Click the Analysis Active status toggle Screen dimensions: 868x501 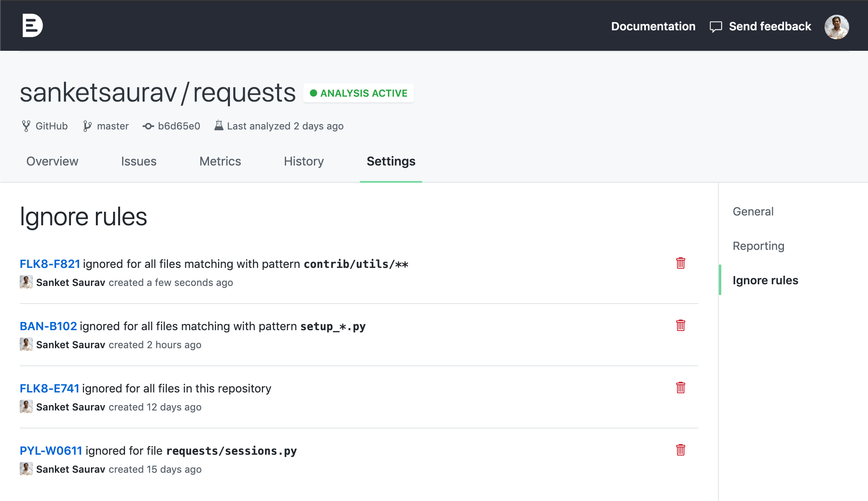click(358, 93)
